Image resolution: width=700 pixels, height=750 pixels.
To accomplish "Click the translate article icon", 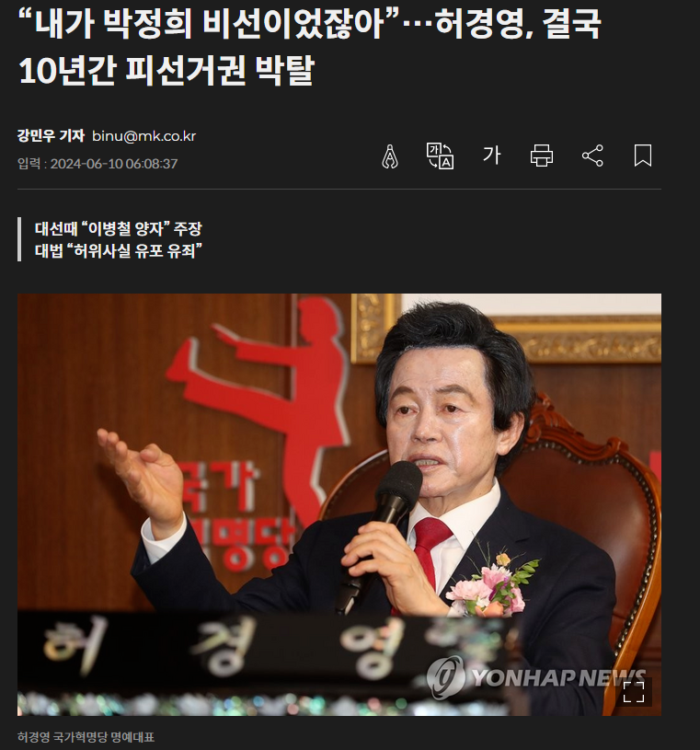I will click(x=440, y=156).
